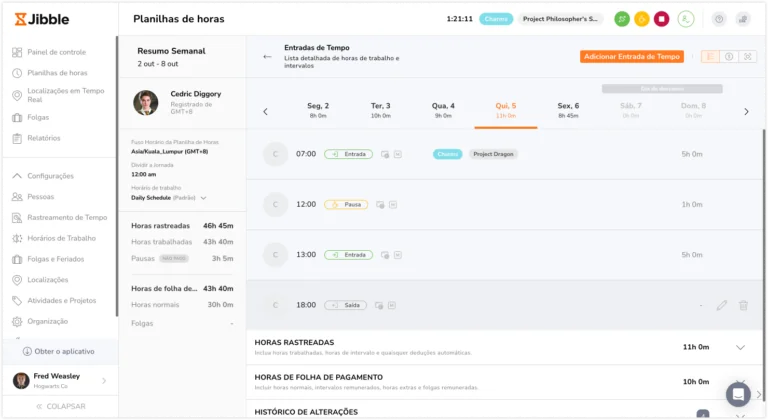Click the 12:00 Pausa badge

pyautogui.click(x=346, y=204)
